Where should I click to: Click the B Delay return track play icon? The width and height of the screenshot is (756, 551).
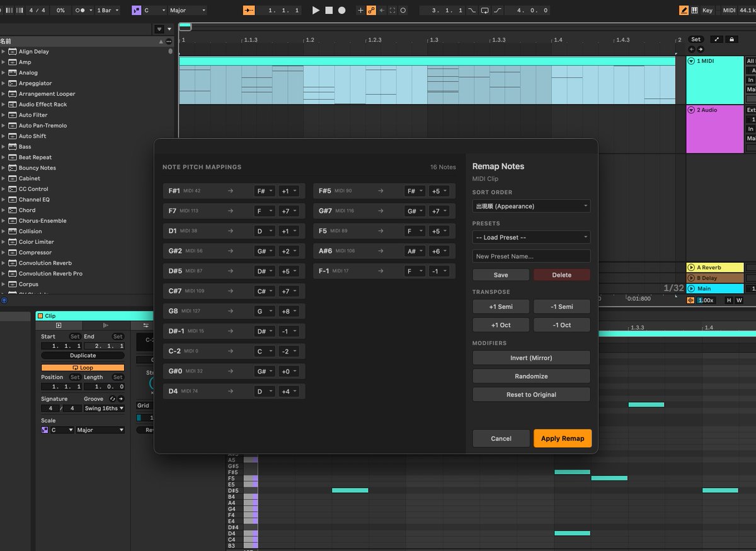(691, 278)
